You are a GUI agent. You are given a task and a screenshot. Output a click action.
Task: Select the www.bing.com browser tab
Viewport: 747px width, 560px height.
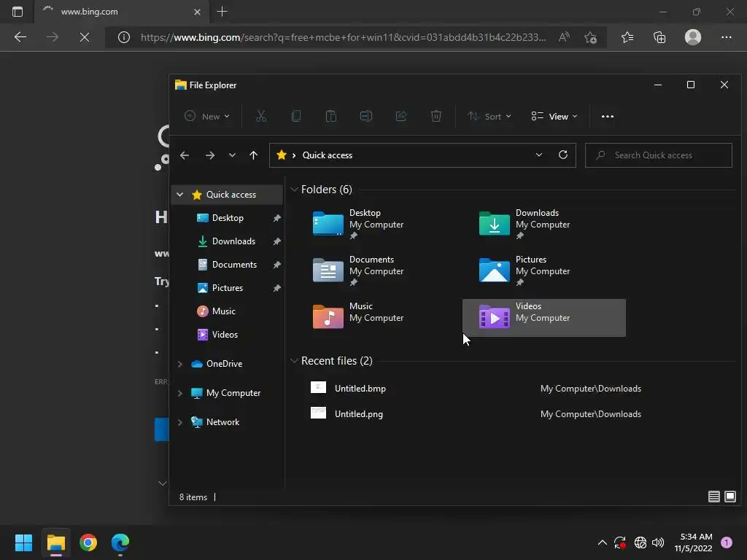[x=122, y=12]
